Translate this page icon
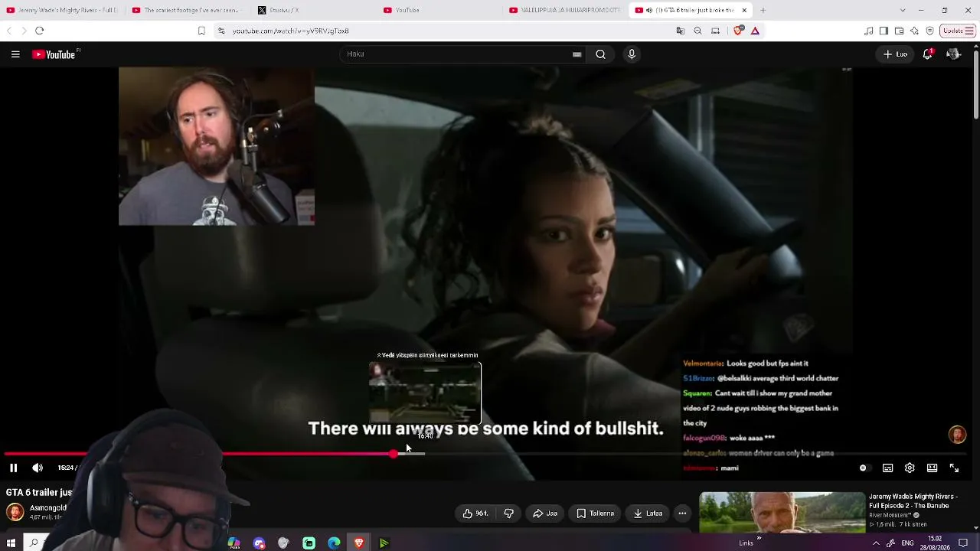The image size is (980, 551). click(x=680, y=31)
